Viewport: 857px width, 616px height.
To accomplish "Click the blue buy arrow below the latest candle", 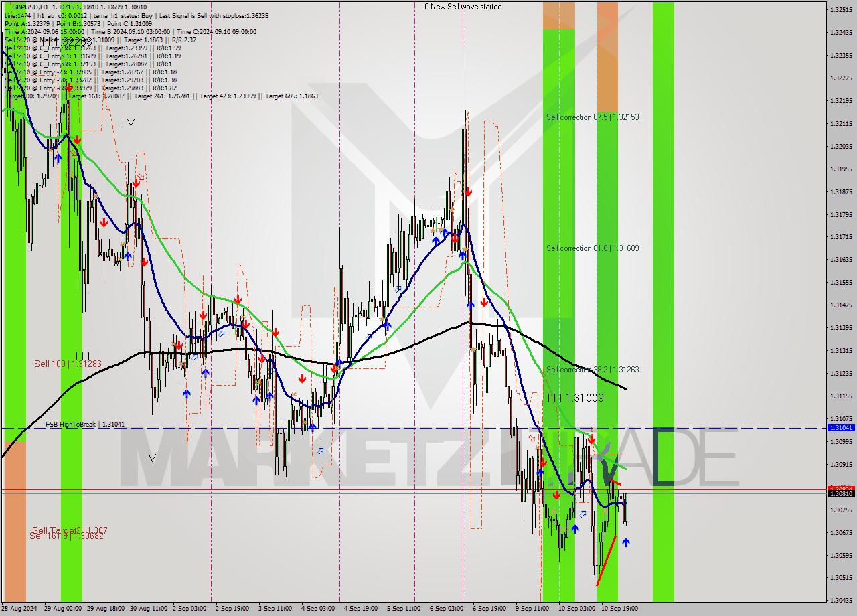I will [x=625, y=542].
